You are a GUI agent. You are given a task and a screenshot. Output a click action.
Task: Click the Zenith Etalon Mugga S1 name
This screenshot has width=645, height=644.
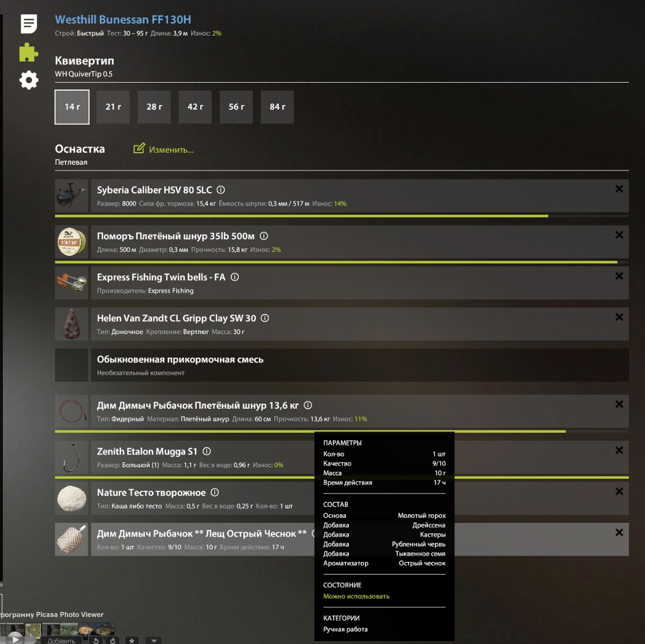coord(147,451)
